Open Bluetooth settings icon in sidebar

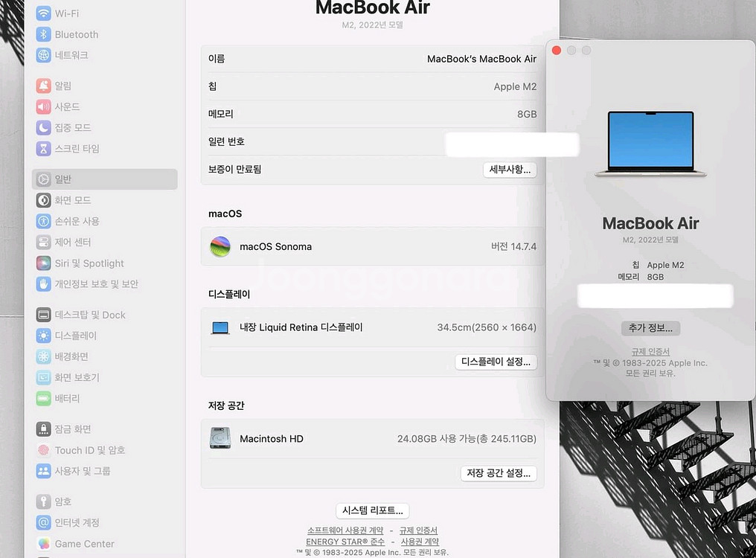43,34
